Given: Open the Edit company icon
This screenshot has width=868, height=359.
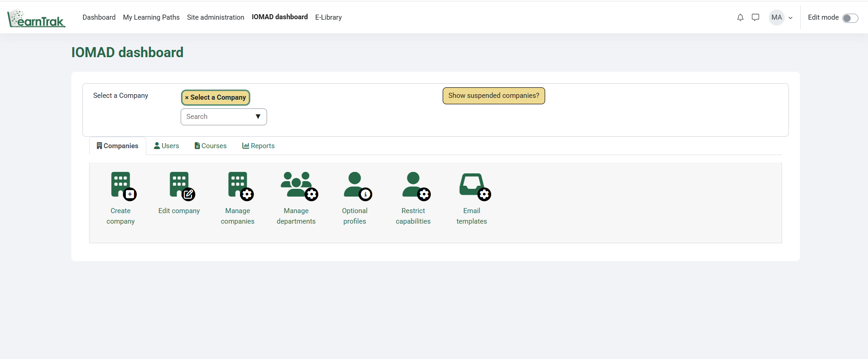Looking at the screenshot, I should [x=182, y=186].
